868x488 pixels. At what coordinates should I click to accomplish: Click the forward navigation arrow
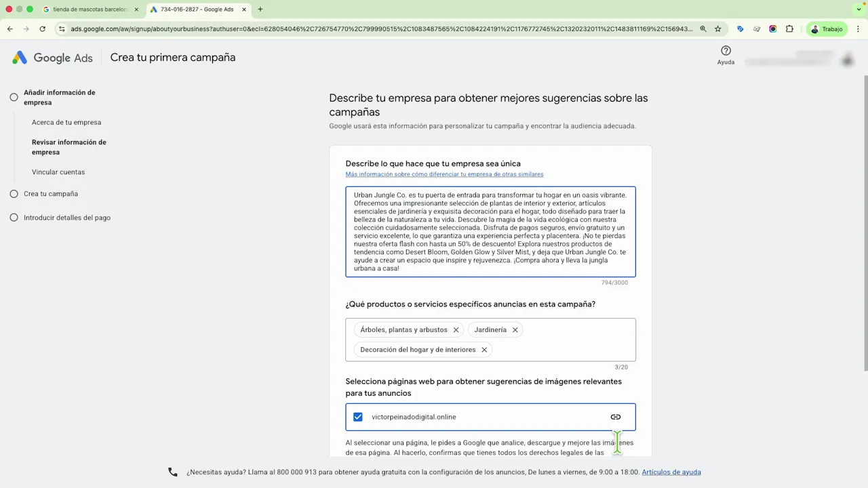click(x=26, y=29)
